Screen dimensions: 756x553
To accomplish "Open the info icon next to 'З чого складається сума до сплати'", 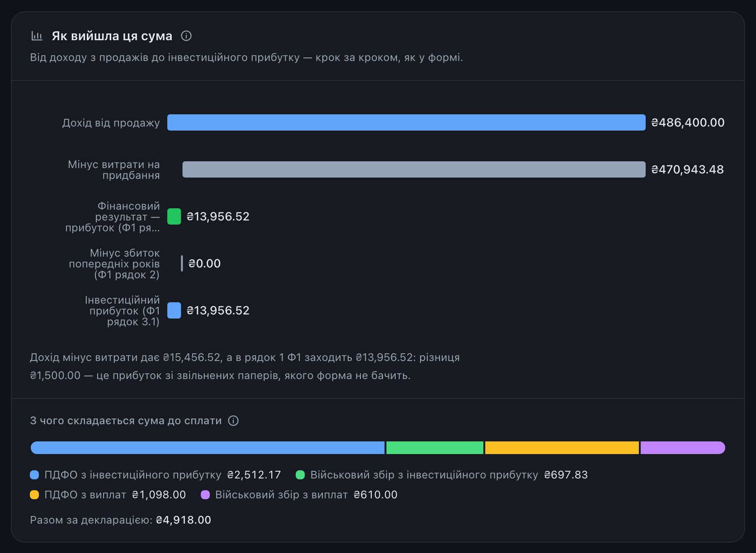I will 233,421.
